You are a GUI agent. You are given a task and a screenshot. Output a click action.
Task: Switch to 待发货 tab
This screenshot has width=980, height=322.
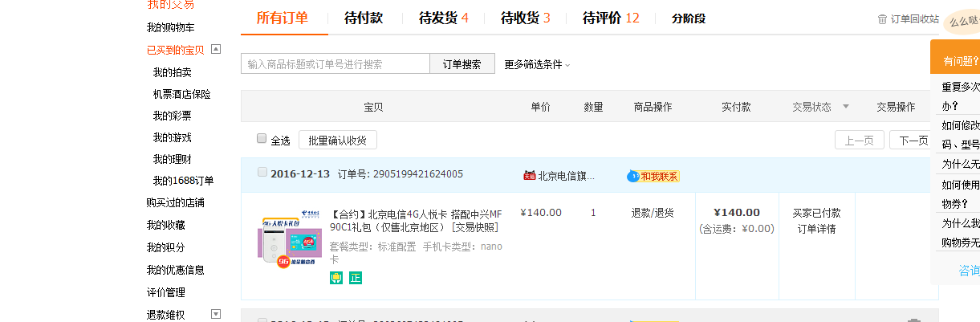click(x=443, y=18)
